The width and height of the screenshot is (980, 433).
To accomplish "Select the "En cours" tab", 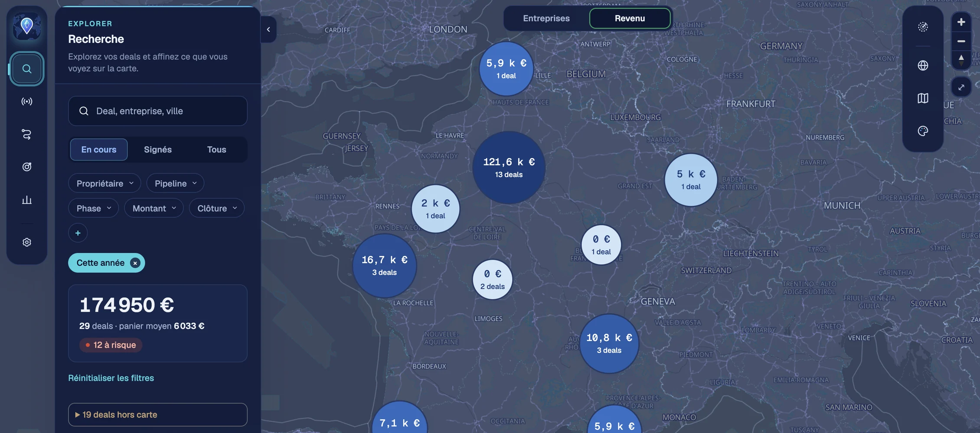I will coord(99,150).
